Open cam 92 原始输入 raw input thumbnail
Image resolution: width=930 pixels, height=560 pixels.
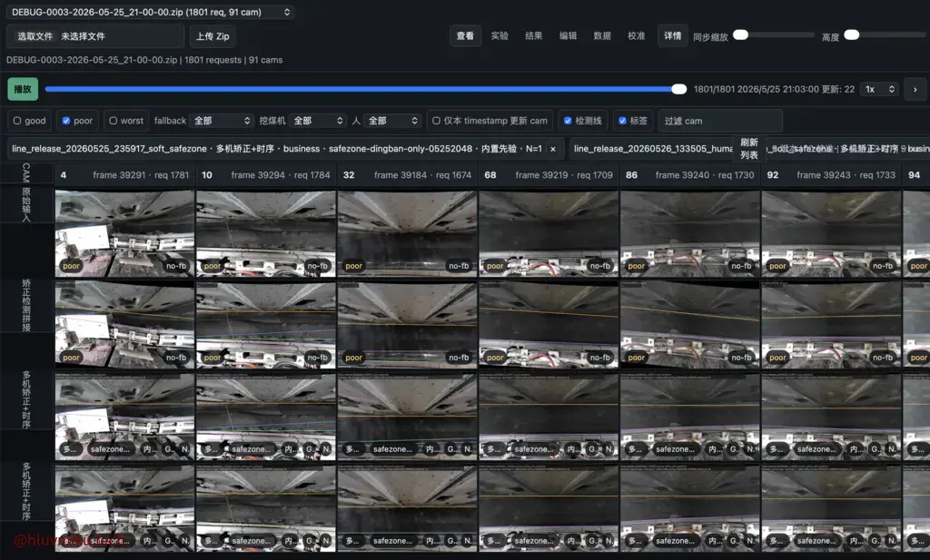[x=831, y=233]
